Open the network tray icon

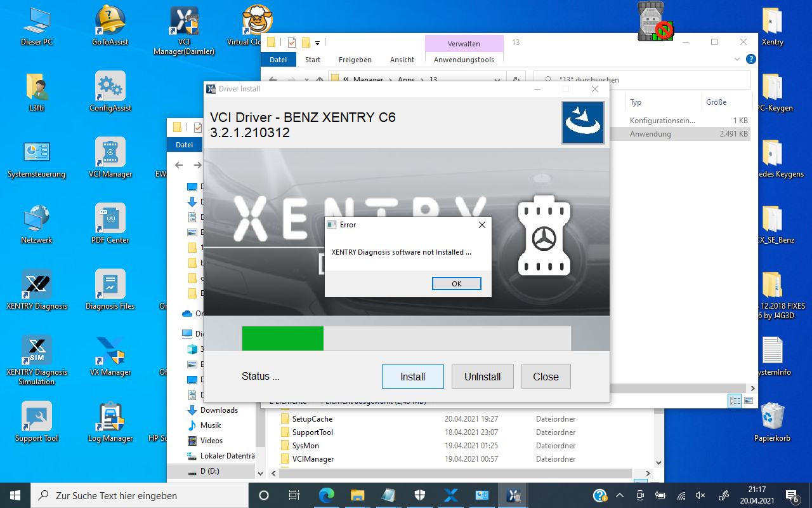pyautogui.click(x=681, y=495)
